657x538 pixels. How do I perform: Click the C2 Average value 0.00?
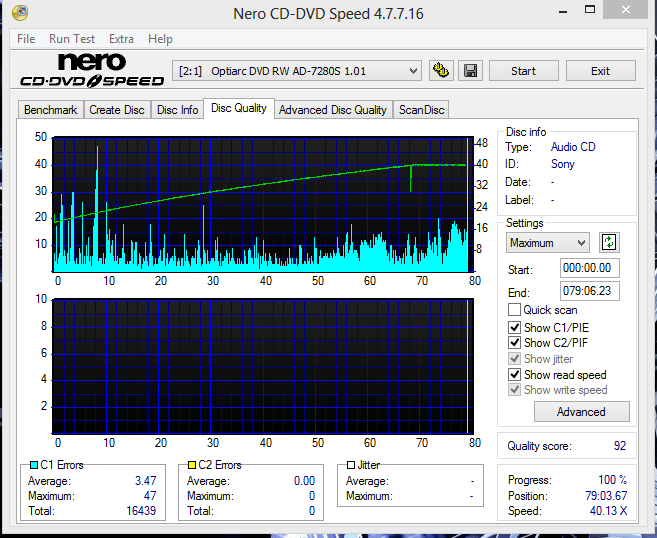[x=304, y=481]
